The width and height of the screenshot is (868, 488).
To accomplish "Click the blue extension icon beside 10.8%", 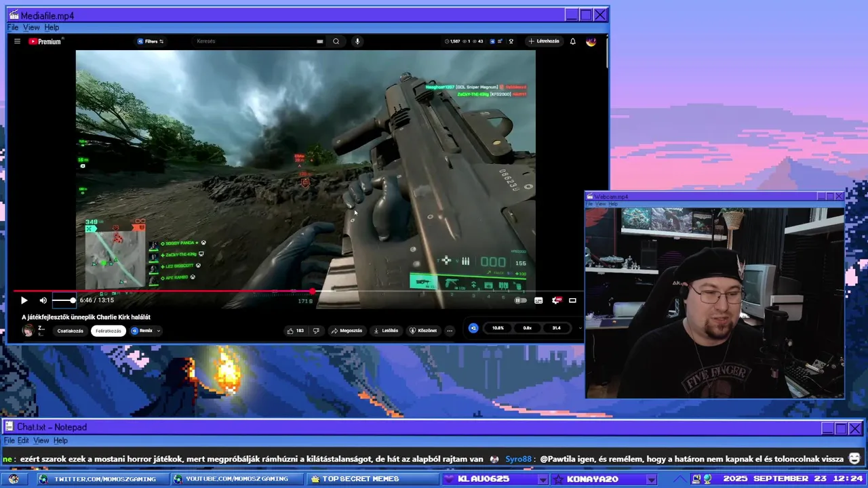I will click(x=473, y=328).
